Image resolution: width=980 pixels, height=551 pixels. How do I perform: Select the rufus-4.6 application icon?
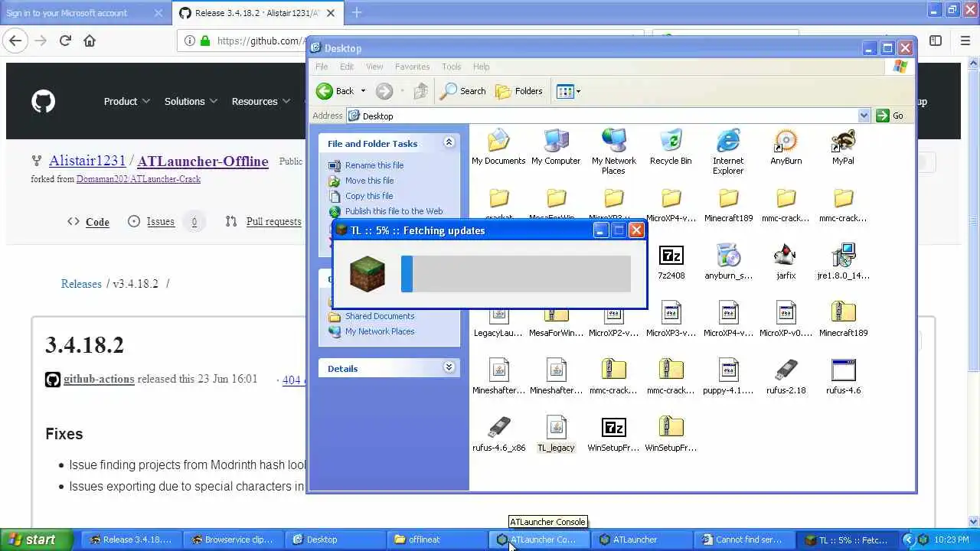click(843, 377)
